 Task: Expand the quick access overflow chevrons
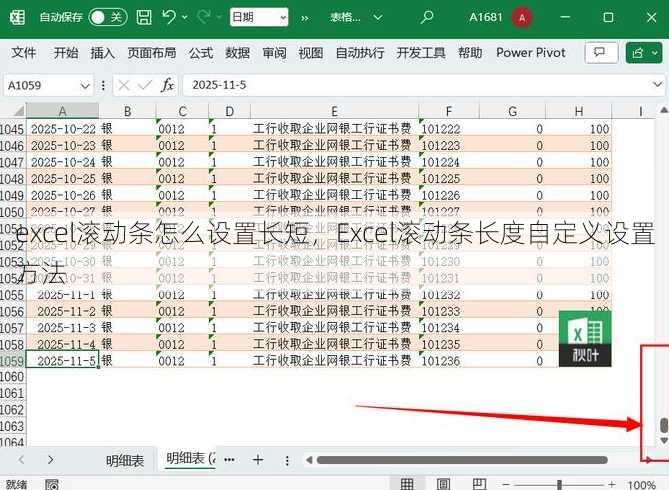pyautogui.click(x=305, y=18)
